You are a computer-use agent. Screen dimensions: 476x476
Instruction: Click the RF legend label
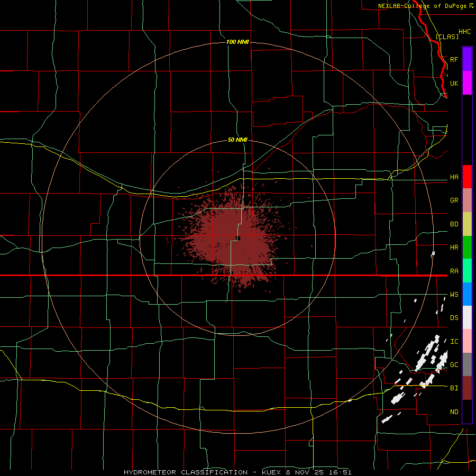click(x=454, y=59)
